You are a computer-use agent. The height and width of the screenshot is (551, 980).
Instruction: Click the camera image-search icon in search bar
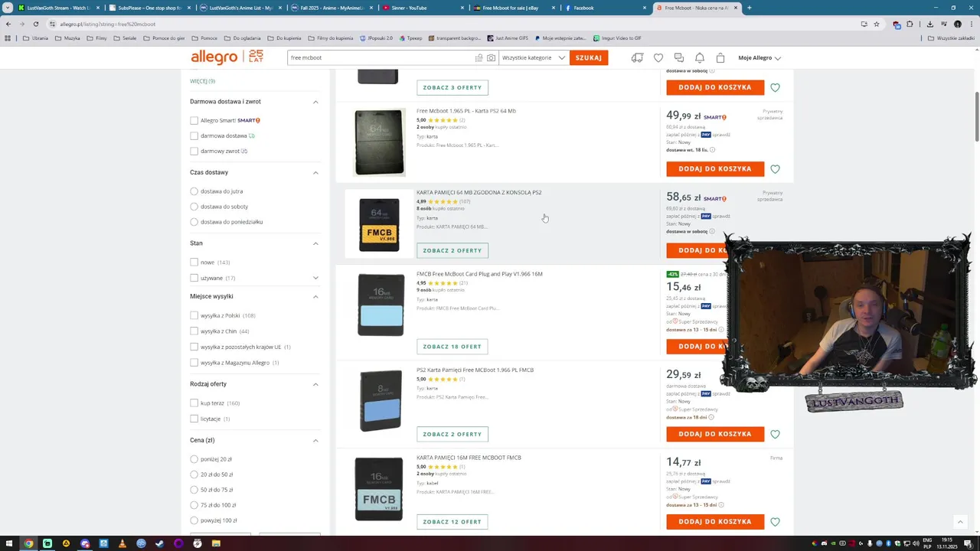491,57
